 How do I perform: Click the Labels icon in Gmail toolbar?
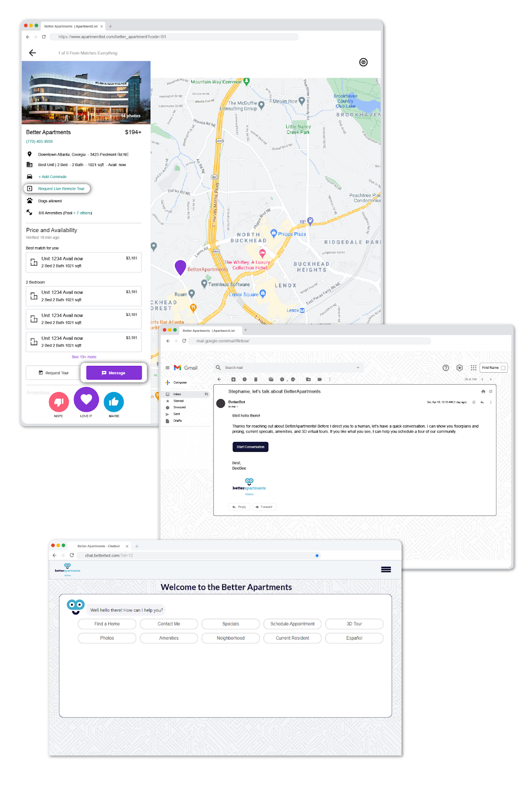320,379
